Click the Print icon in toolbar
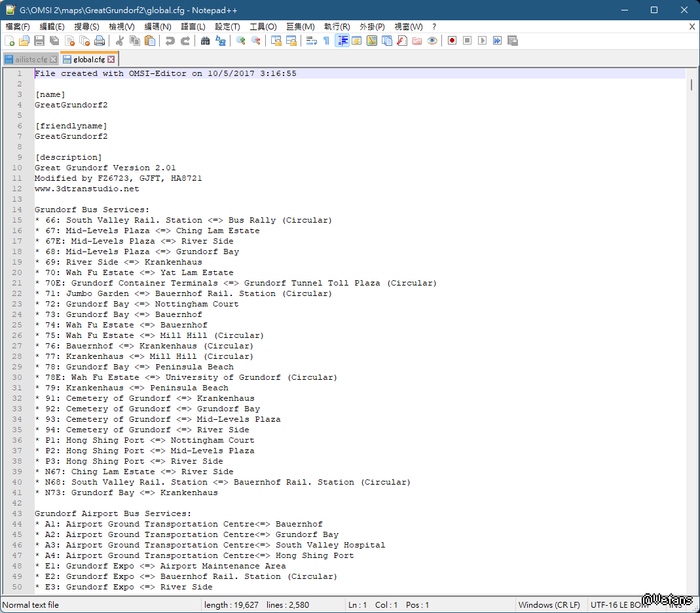700x613 pixels. pos(100,41)
